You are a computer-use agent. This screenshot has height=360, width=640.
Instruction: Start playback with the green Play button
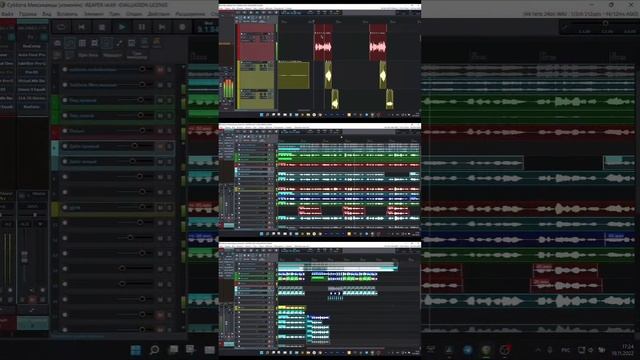click(x=122, y=27)
